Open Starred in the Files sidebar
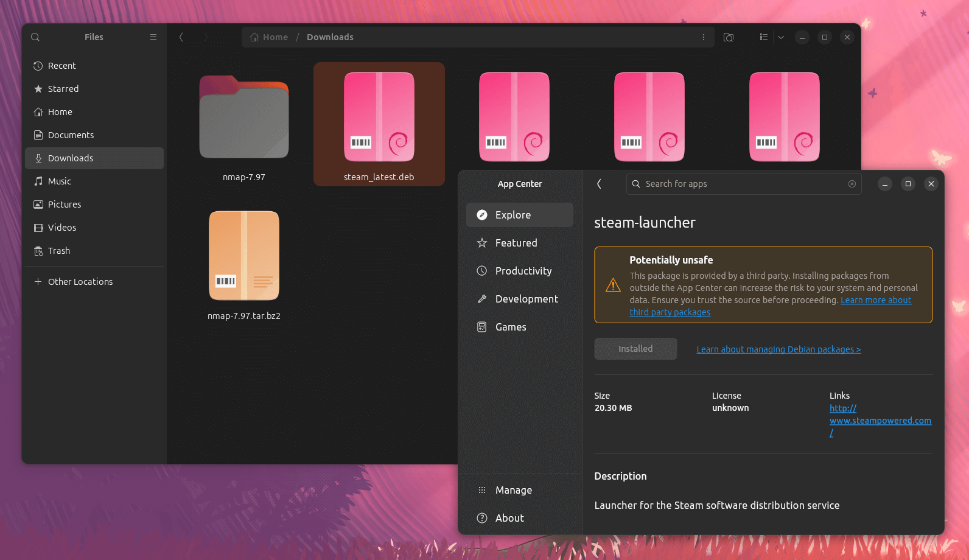969x560 pixels. point(94,89)
